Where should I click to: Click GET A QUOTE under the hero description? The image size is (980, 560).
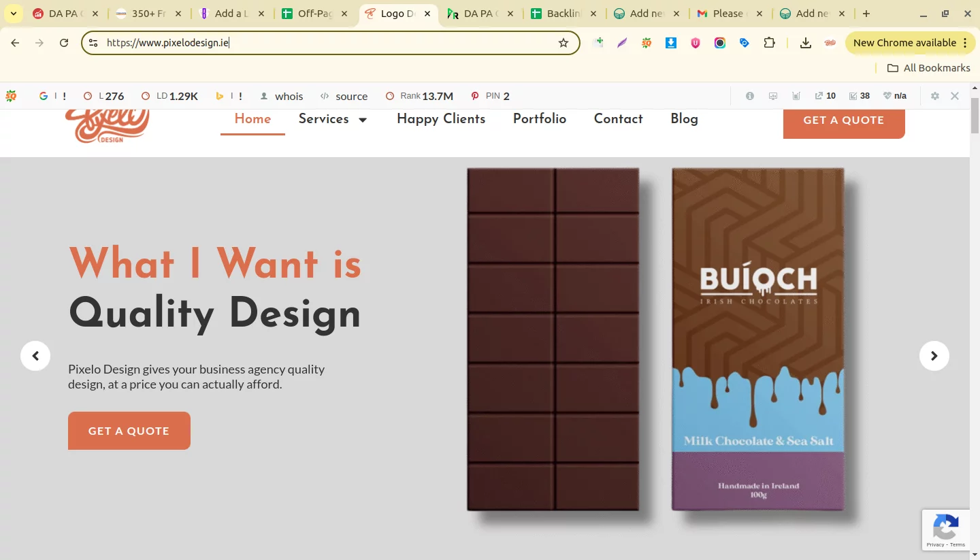pyautogui.click(x=129, y=431)
